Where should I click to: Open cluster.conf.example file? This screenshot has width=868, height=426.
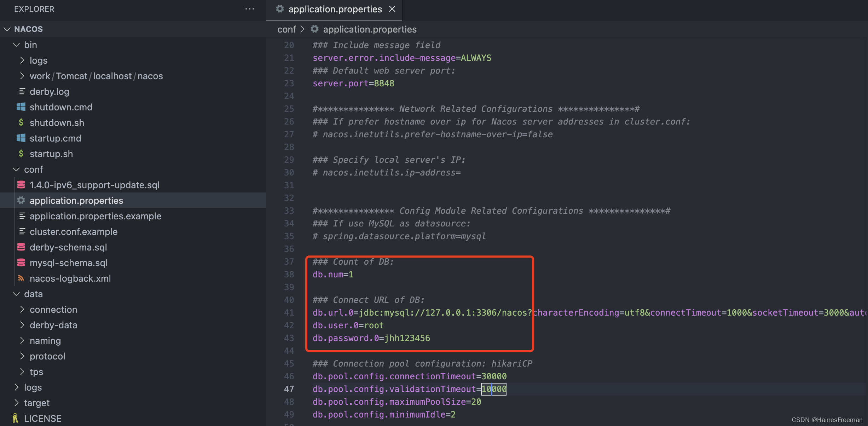click(x=74, y=231)
